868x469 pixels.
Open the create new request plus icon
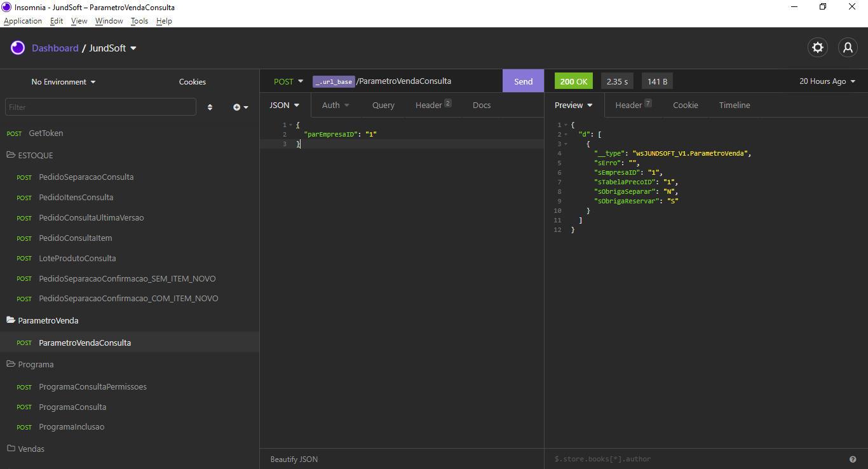click(241, 107)
